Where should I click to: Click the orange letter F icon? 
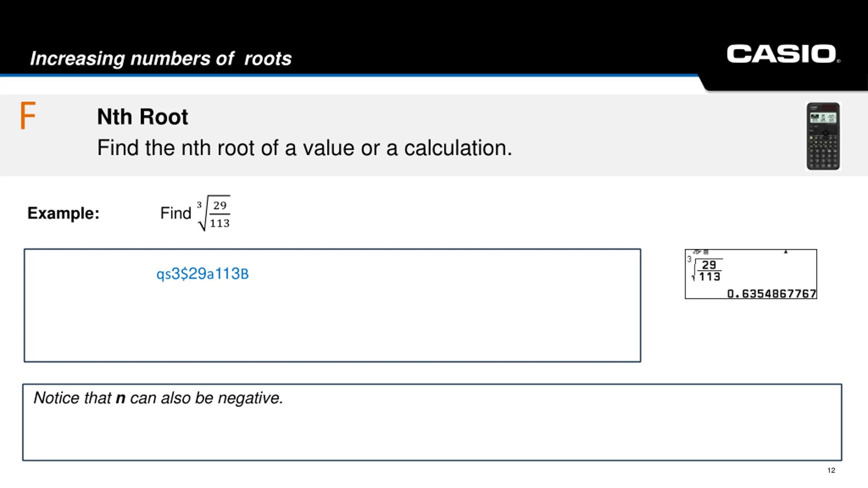click(28, 115)
